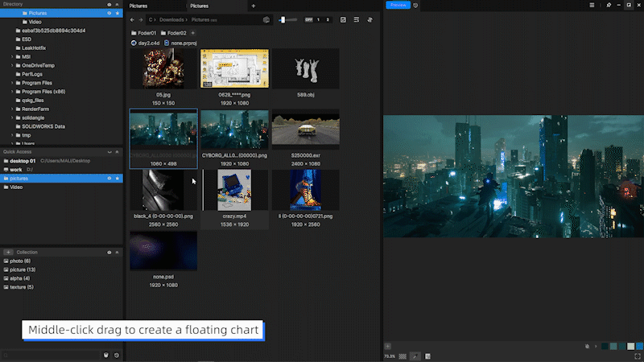Open the Foder02 folder shortcut

click(173, 33)
